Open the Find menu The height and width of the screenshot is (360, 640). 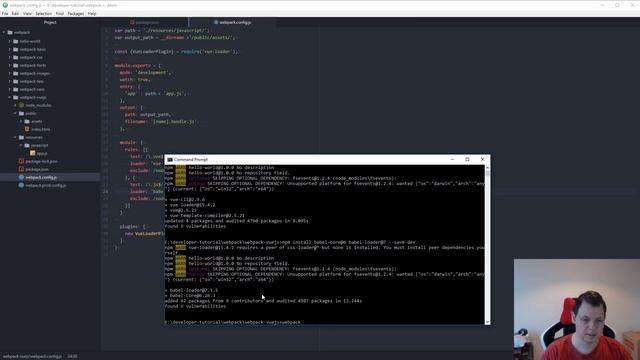coord(60,13)
